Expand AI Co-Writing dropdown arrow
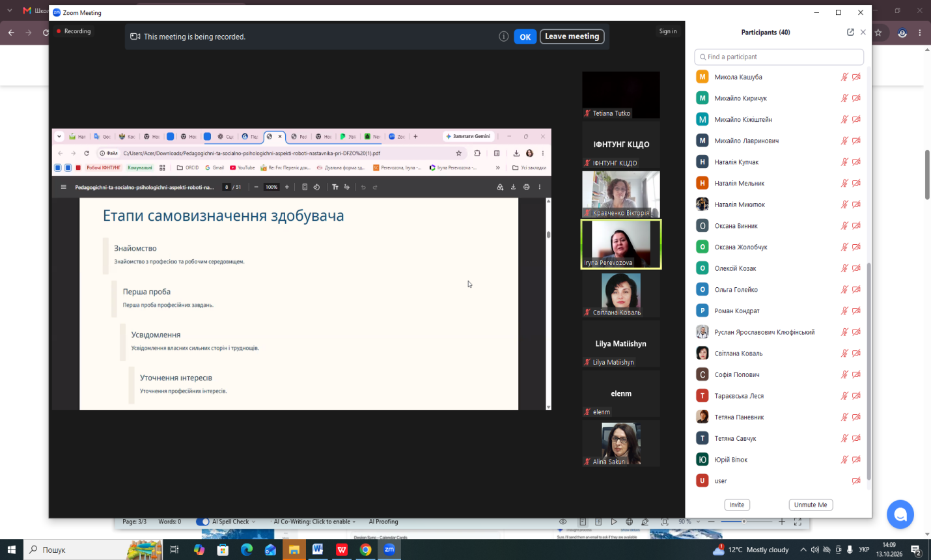The height and width of the screenshot is (560, 931). (x=354, y=522)
